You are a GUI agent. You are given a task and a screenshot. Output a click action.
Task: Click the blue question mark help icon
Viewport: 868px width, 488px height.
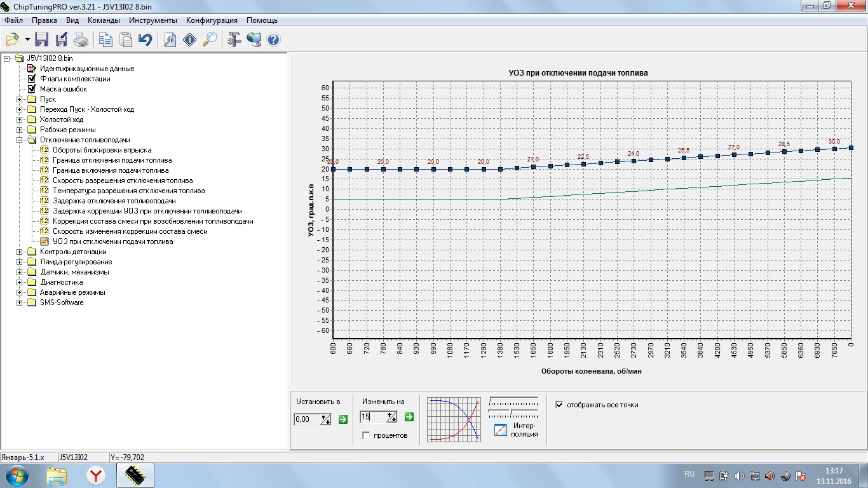click(273, 40)
